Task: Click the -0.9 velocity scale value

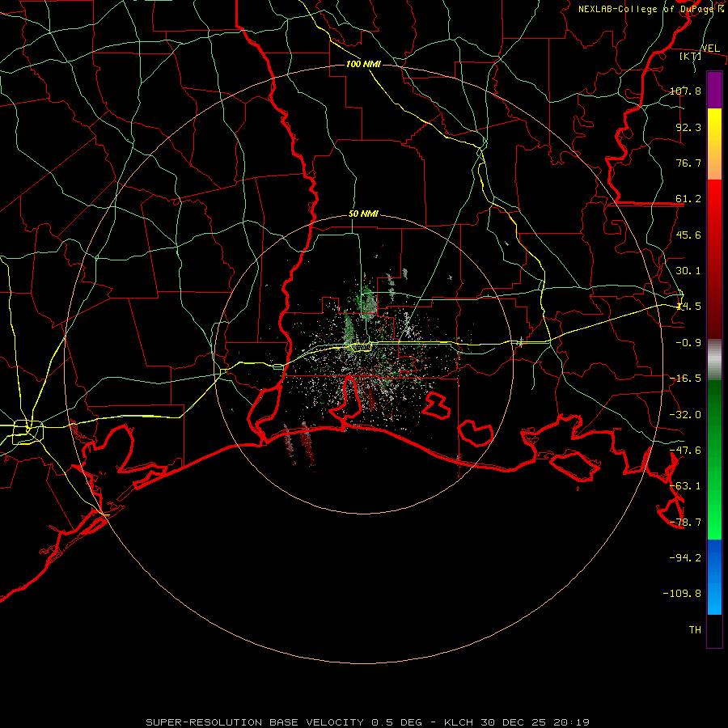Action: (x=688, y=343)
